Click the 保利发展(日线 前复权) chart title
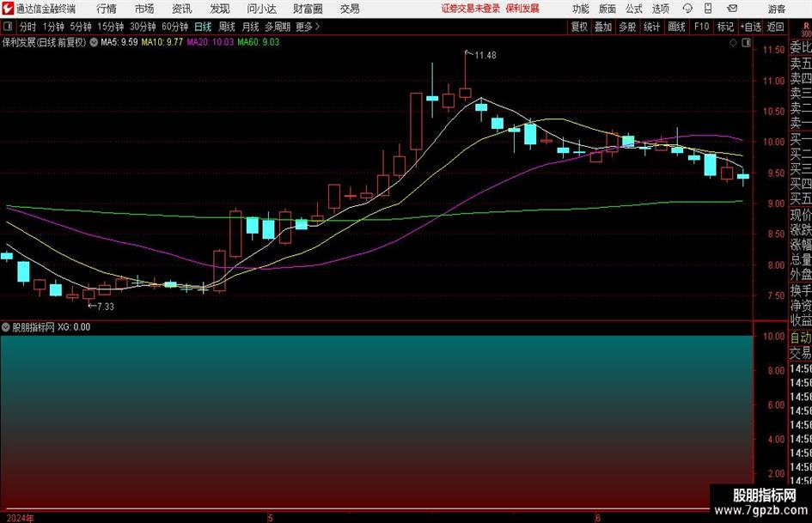 point(44,42)
